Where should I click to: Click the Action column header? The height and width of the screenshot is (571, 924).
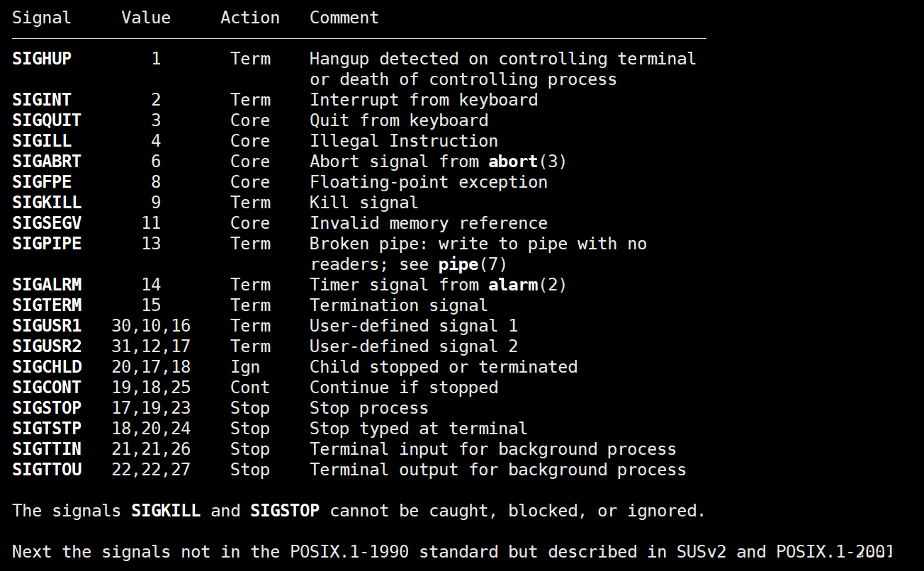click(x=250, y=18)
